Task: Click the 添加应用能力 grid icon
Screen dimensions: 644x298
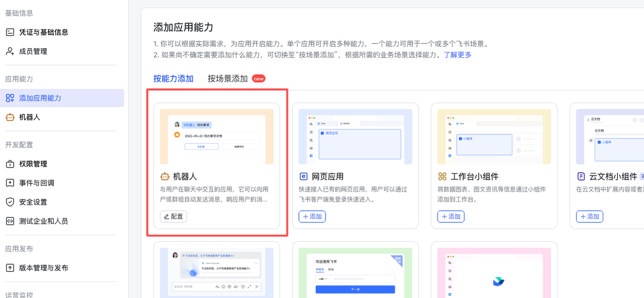Action: [10, 98]
